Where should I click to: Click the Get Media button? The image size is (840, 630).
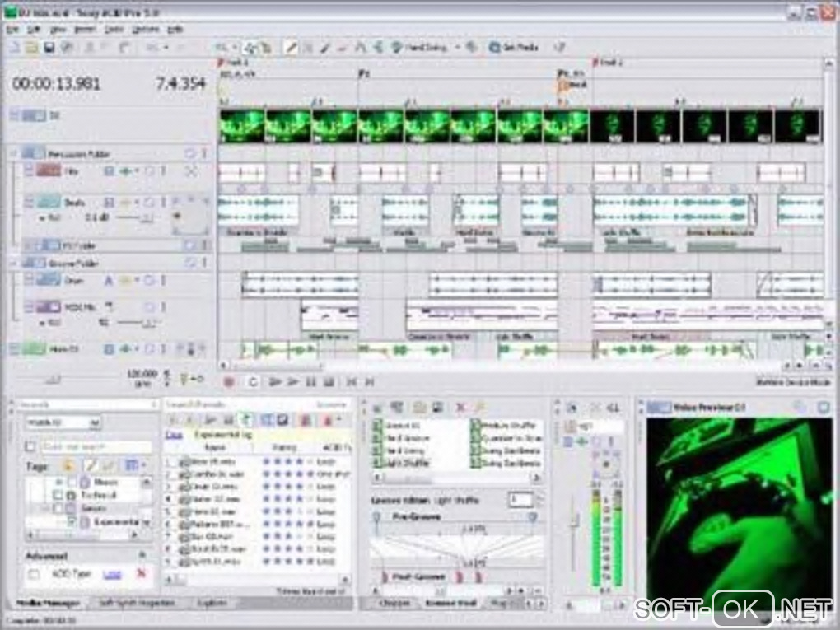coord(514,48)
